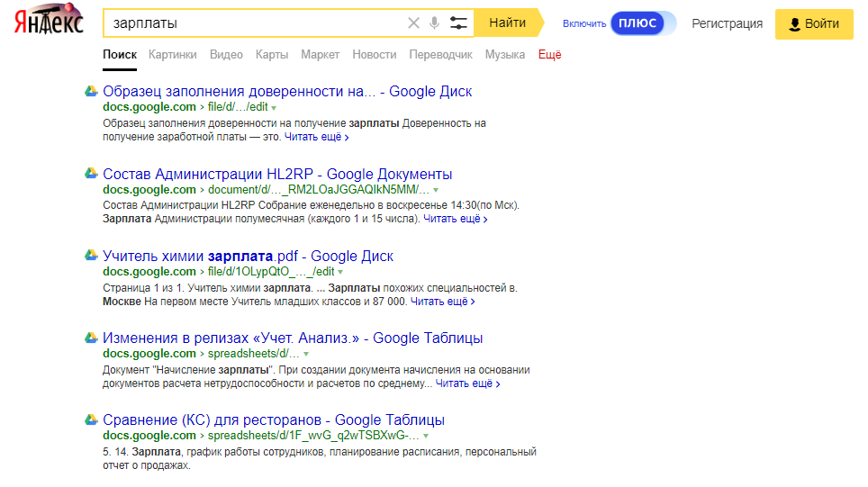This screenshot has height=487, width=868.
Task: Open the Регистрация link
Action: (727, 23)
